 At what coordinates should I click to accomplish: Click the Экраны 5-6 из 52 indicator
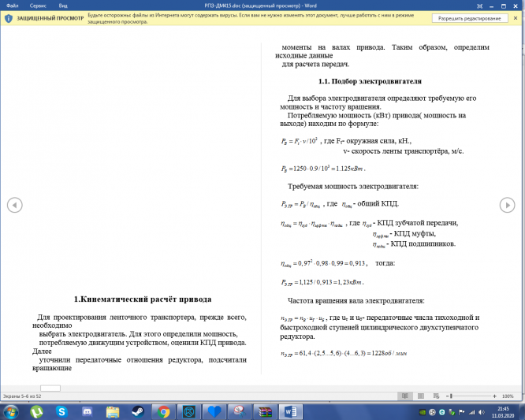[22, 396]
